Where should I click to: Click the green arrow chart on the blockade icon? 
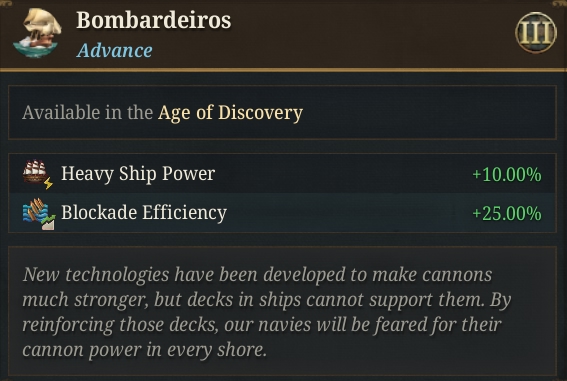tap(48, 222)
